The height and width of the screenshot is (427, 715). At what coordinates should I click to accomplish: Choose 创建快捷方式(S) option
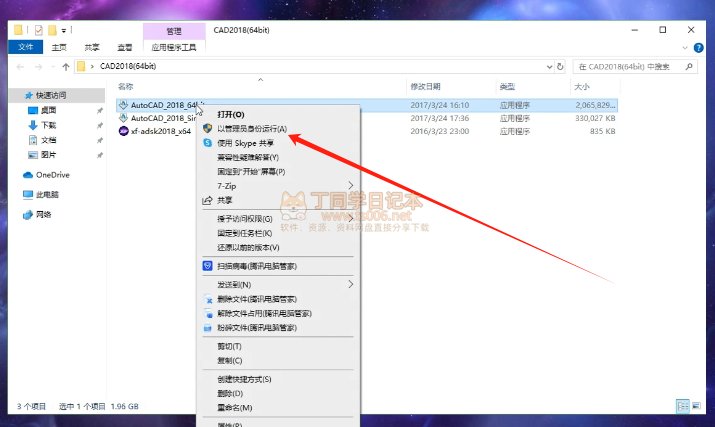click(x=244, y=379)
